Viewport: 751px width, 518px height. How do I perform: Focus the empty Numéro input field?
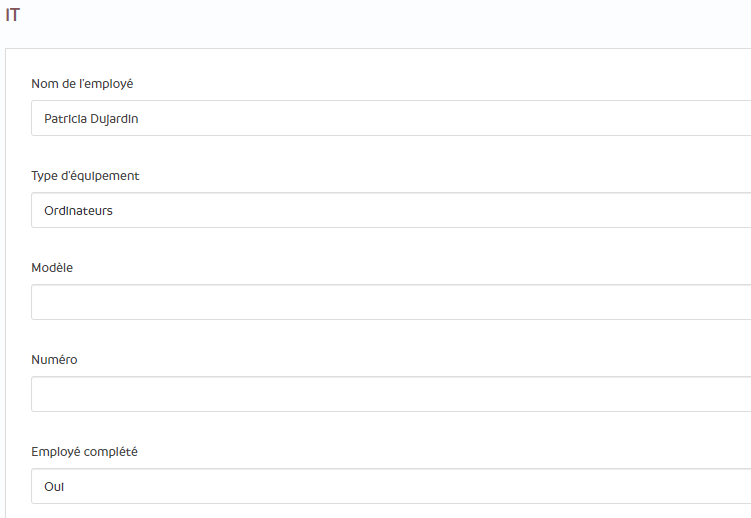[390, 394]
